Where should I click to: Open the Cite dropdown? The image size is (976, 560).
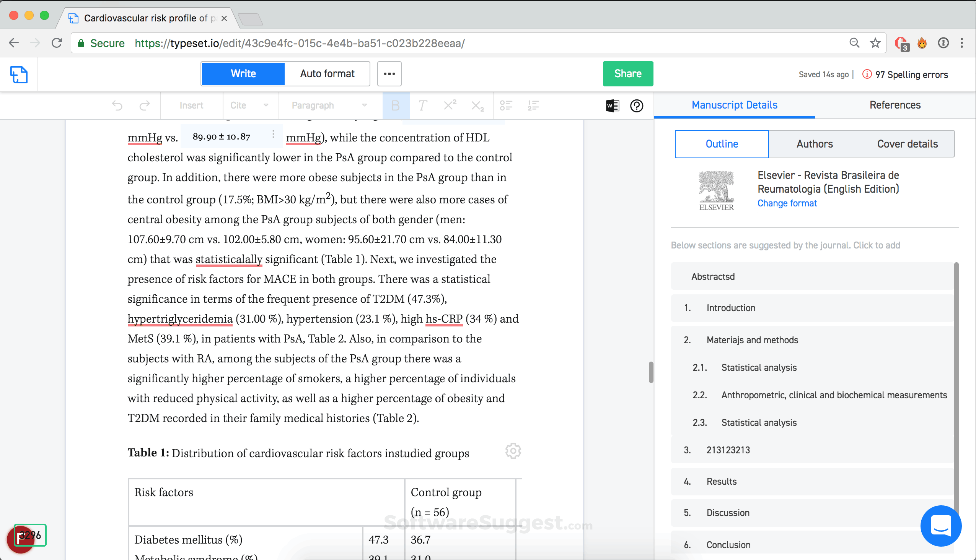[249, 106]
